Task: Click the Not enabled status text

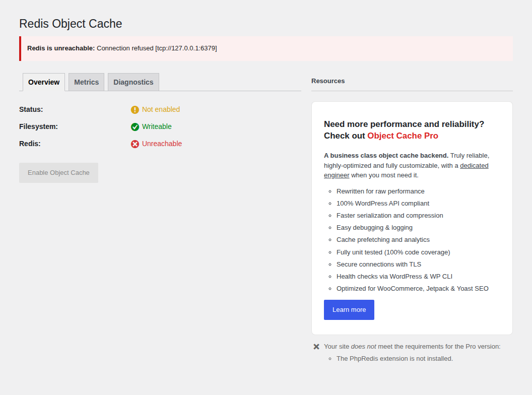Action: pos(161,109)
